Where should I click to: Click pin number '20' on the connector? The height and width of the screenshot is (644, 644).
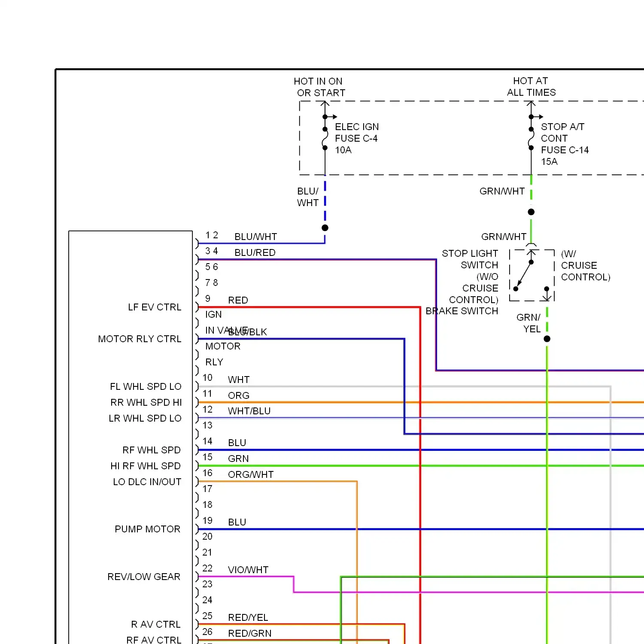click(x=207, y=537)
